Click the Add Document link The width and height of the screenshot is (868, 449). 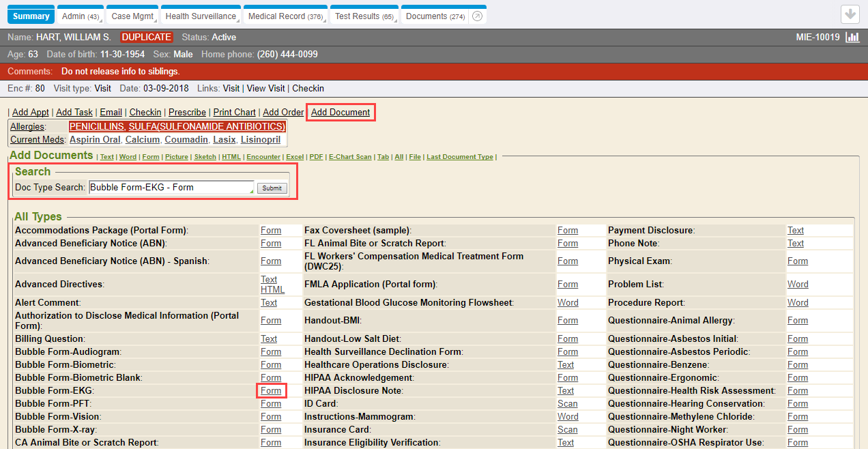[341, 113]
